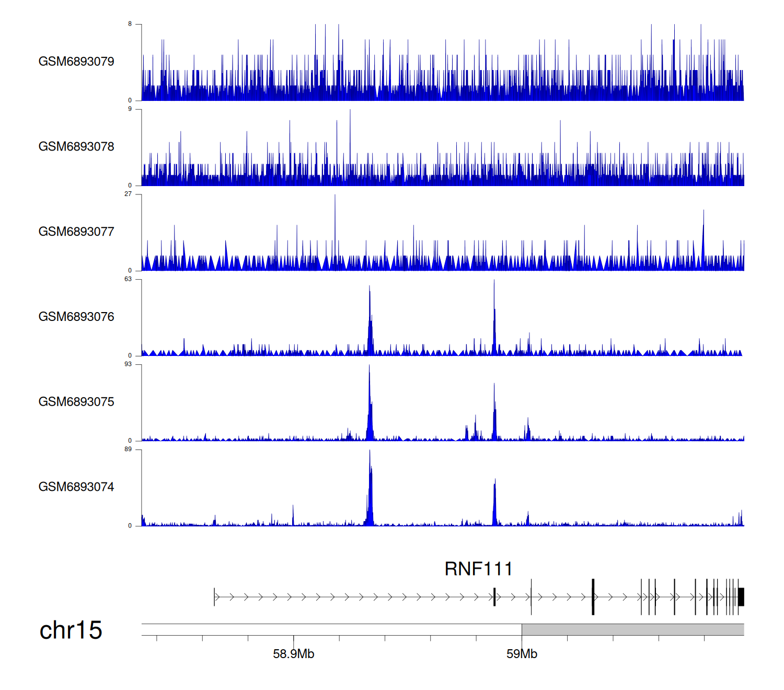
Task: Select the GSM6893074 track name
Action: coord(76,487)
